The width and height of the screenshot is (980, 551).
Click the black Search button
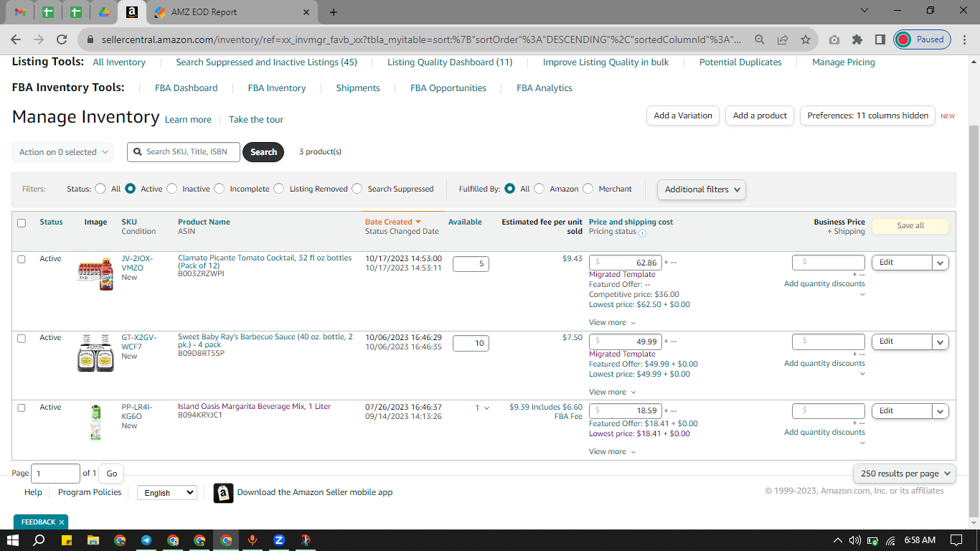click(263, 152)
